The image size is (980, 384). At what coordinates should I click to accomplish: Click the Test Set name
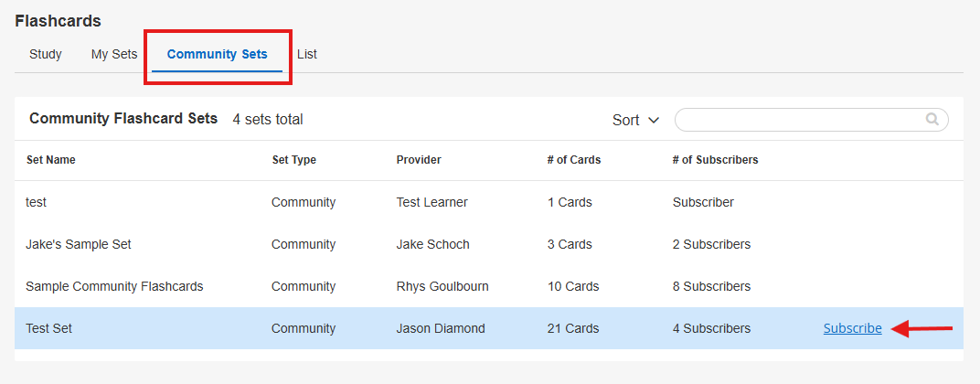[x=48, y=328]
